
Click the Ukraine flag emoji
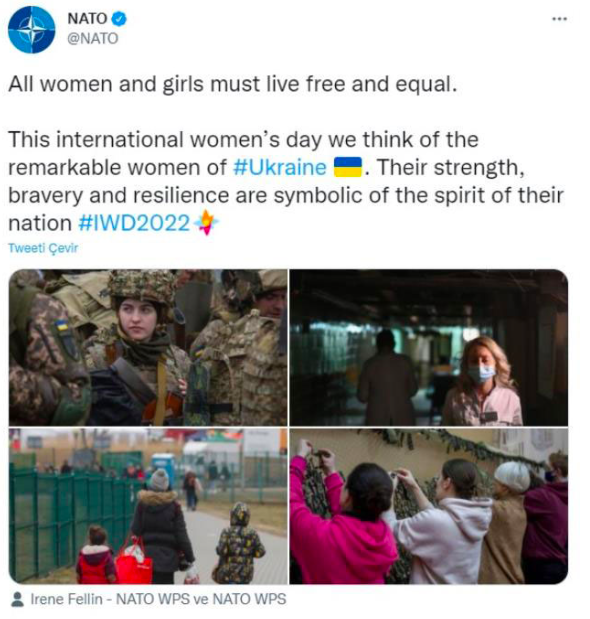[x=348, y=167]
